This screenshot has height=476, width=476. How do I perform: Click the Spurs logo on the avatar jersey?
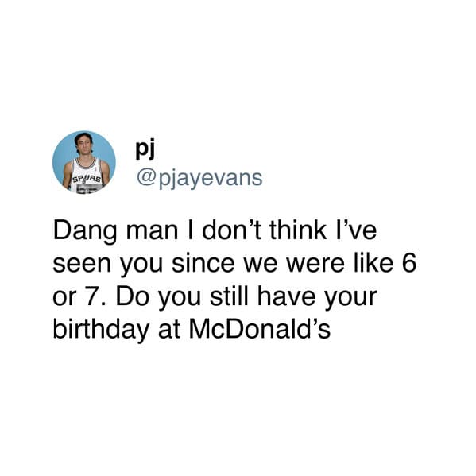[86, 180]
